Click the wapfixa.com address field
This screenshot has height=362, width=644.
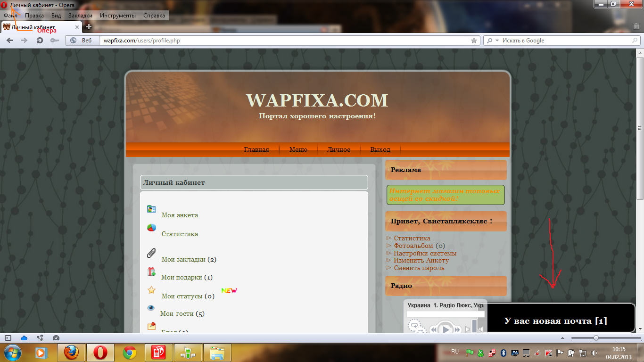tap(286, 41)
